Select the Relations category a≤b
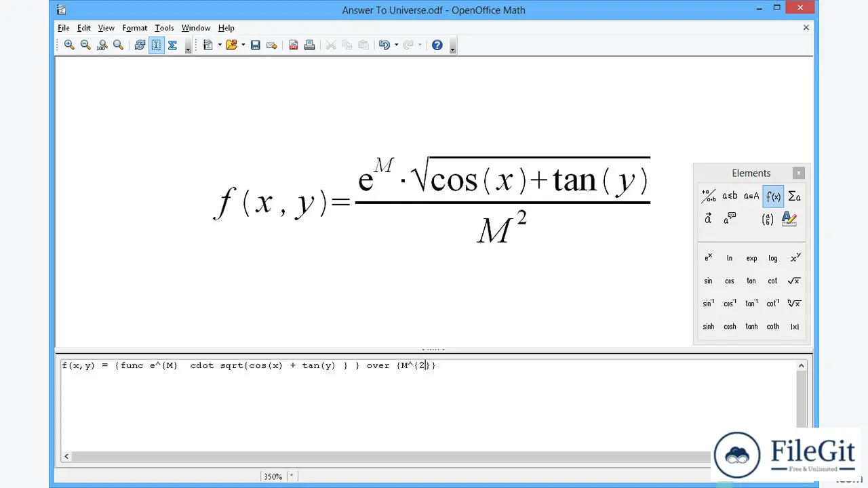Image resolution: width=868 pixels, height=488 pixels. coord(730,197)
